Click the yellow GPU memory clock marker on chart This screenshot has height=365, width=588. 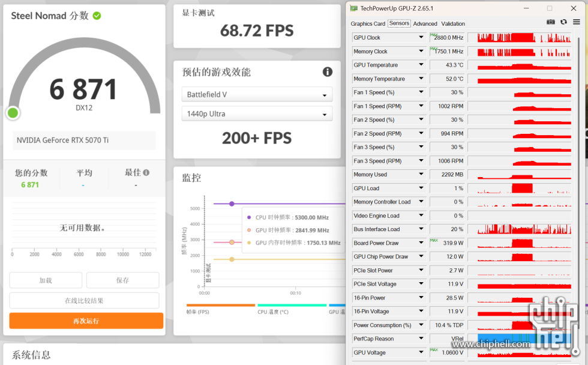[x=232, y=259]
